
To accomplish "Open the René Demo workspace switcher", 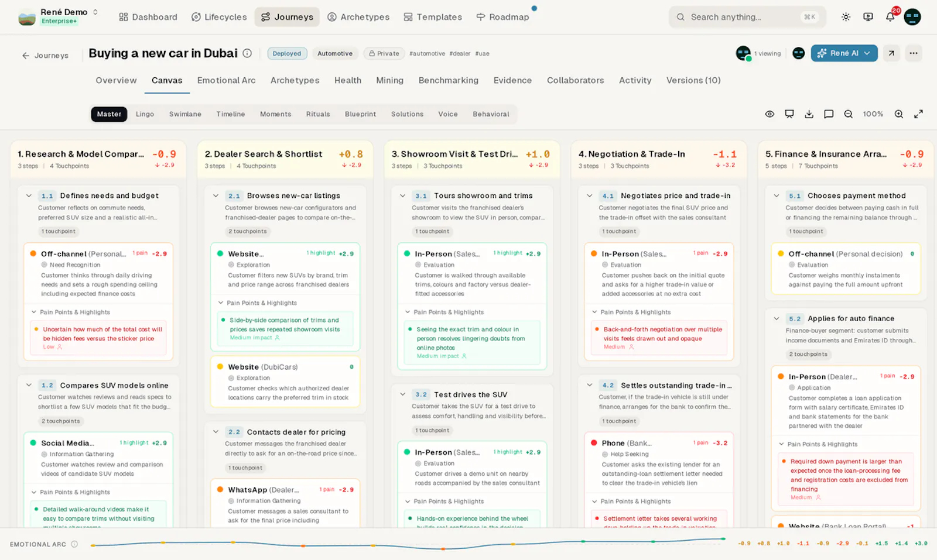I will [58, 17].
